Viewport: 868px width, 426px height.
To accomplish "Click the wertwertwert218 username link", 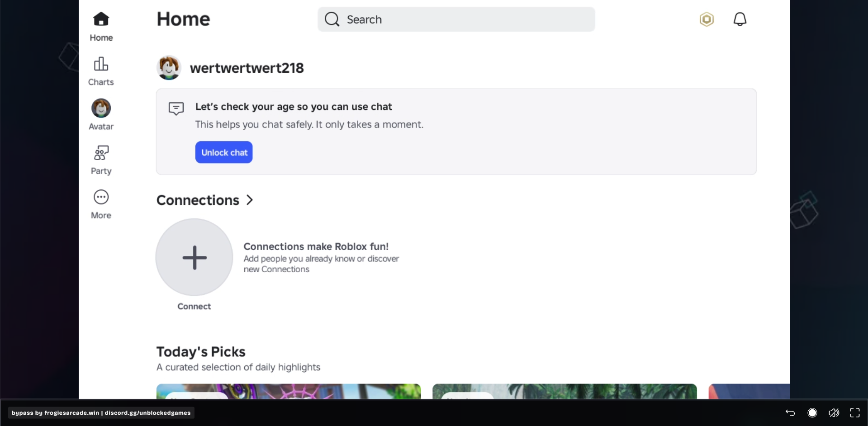I will [247, 68].
